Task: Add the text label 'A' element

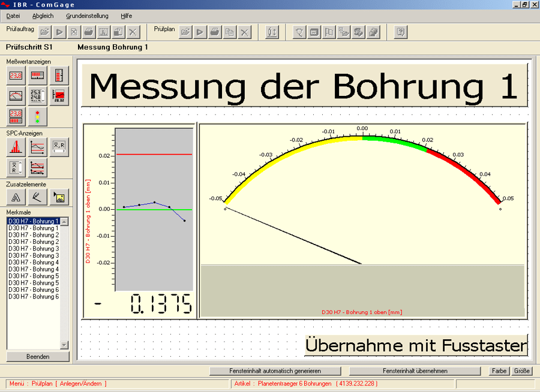Action: 16,197
